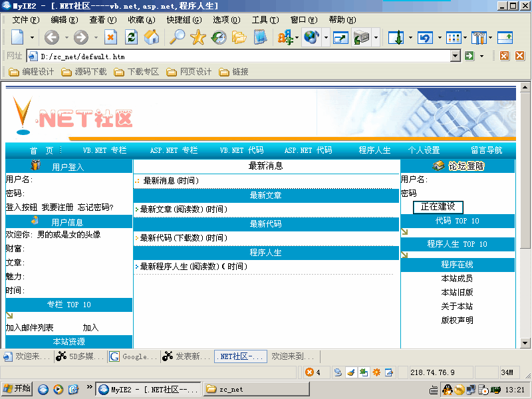
Task: Switch to the 5D多媒 browser tab
Action: [80, 356]
